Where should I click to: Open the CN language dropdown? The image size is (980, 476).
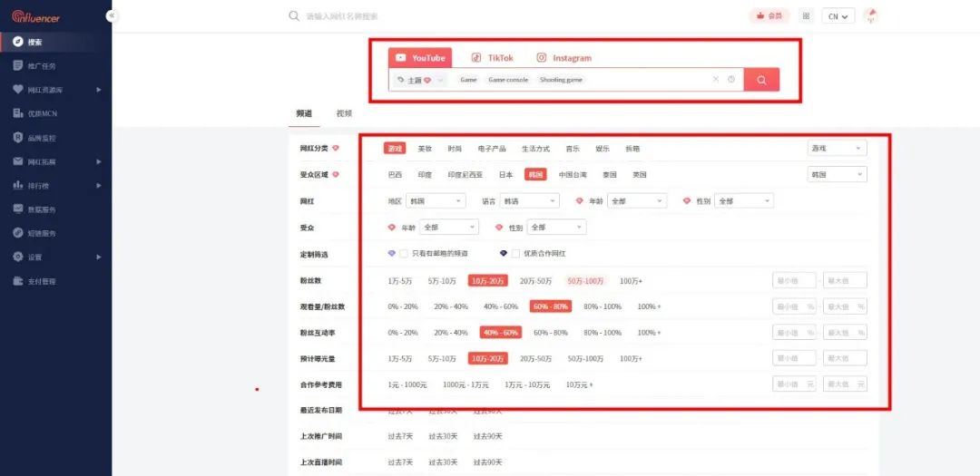(838, 16)
